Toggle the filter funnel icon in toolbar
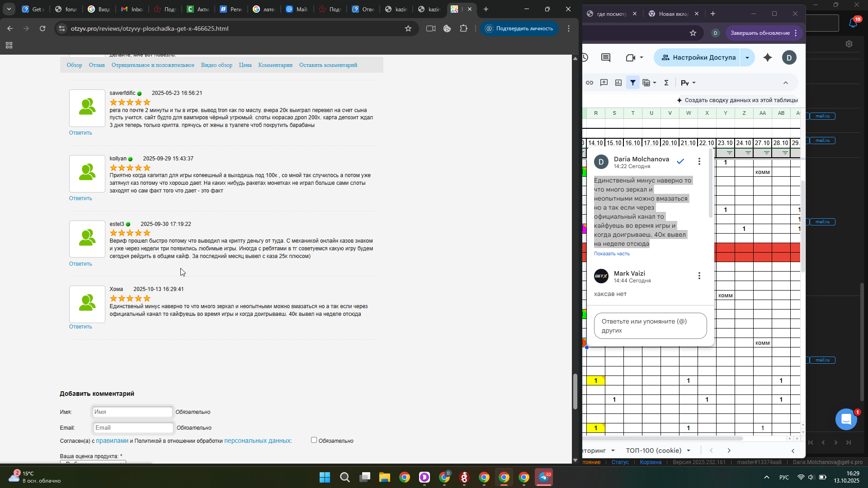The width and height of the screenshot is (868, 488). point(633,83)
